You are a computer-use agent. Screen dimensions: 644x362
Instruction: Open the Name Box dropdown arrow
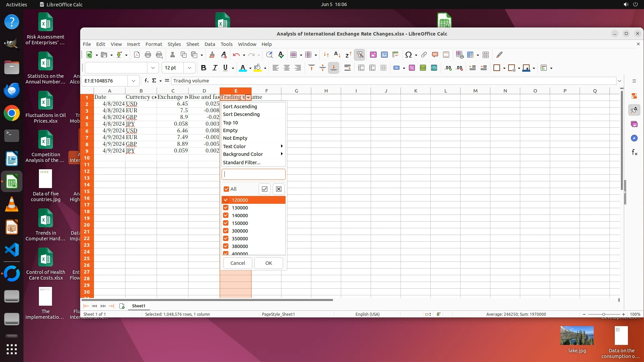133,81
